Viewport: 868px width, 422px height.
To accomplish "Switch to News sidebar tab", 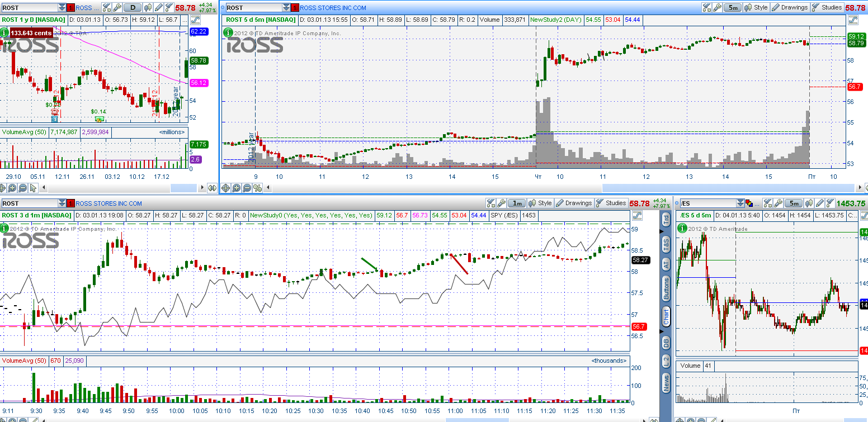I will [x=666, y=383].
